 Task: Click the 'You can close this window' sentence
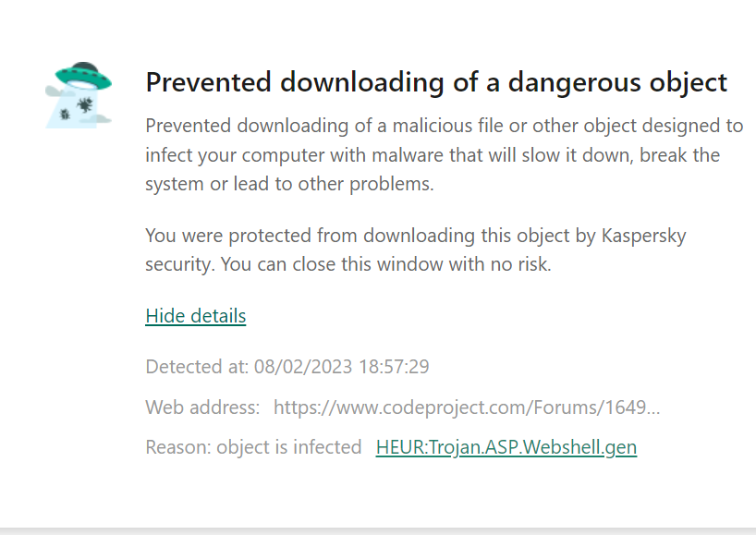pyautogui.click(x=385, y=264)
